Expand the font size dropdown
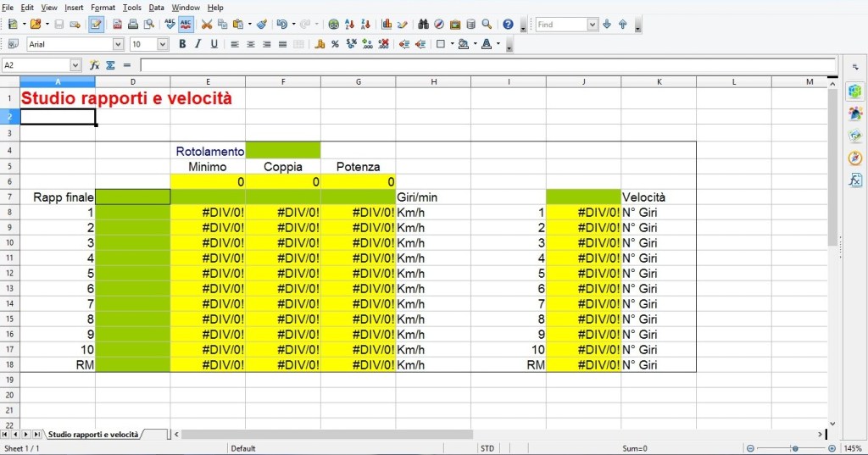Viewport: 868px width, 455px height. pos(163,44)
